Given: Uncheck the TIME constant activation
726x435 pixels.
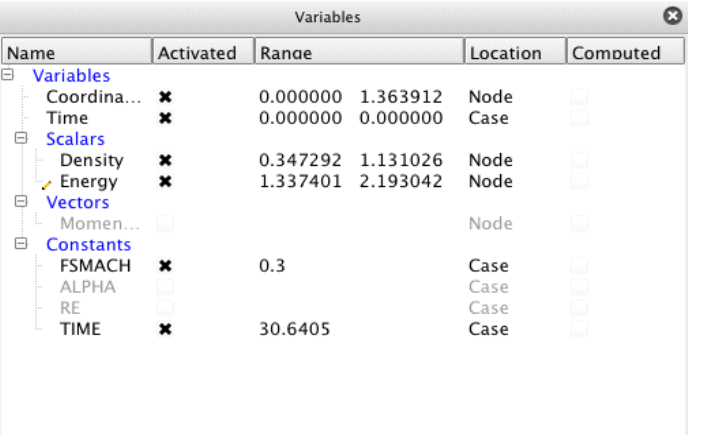Looking at the screenshot, I should 166,328.
